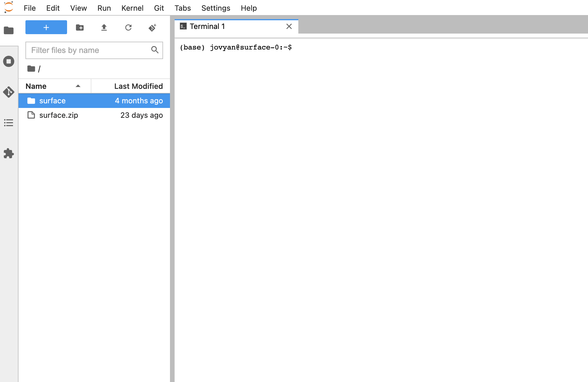Select the surface folder
The height and width of the screenshot is (382, 588).
[53, 101]
